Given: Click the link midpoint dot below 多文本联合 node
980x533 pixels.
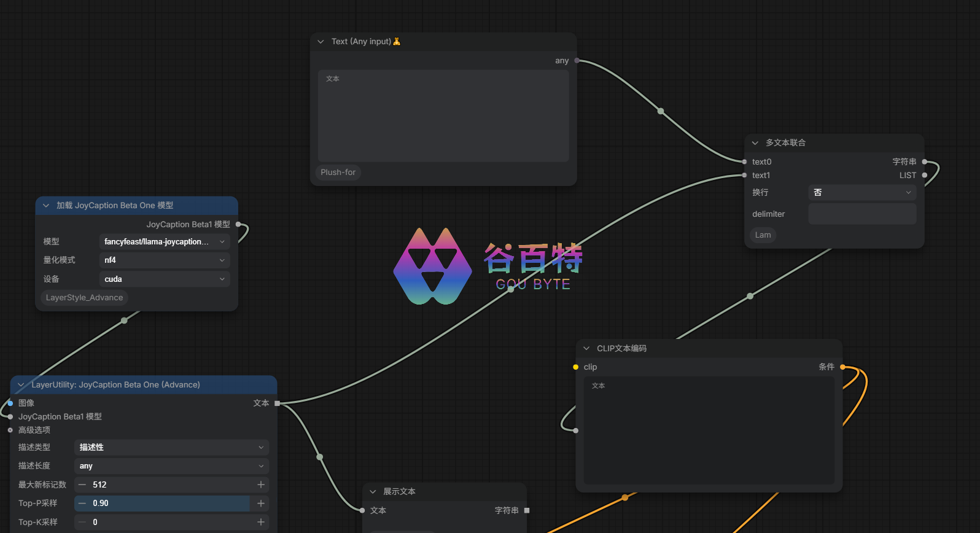Looking at the screenshot, I should (x=750, y=296).
